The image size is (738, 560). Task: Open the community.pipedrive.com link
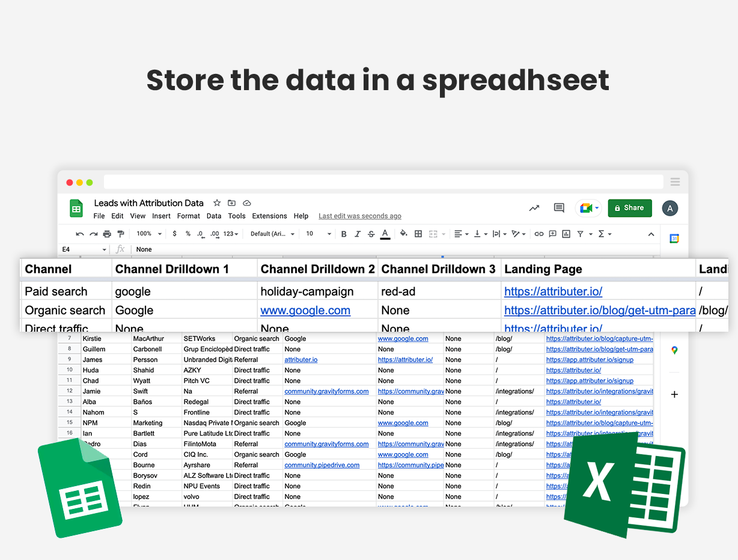322,465
